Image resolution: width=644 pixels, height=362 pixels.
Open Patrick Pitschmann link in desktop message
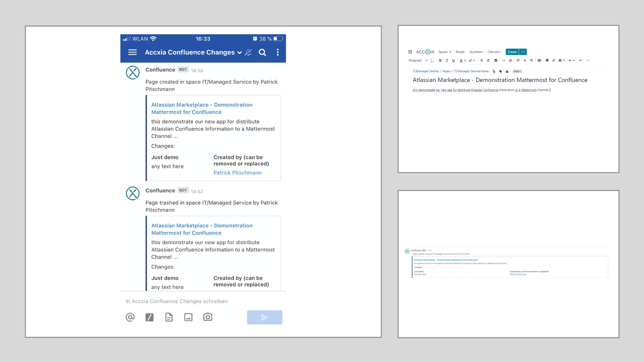(x=518, y=274)
